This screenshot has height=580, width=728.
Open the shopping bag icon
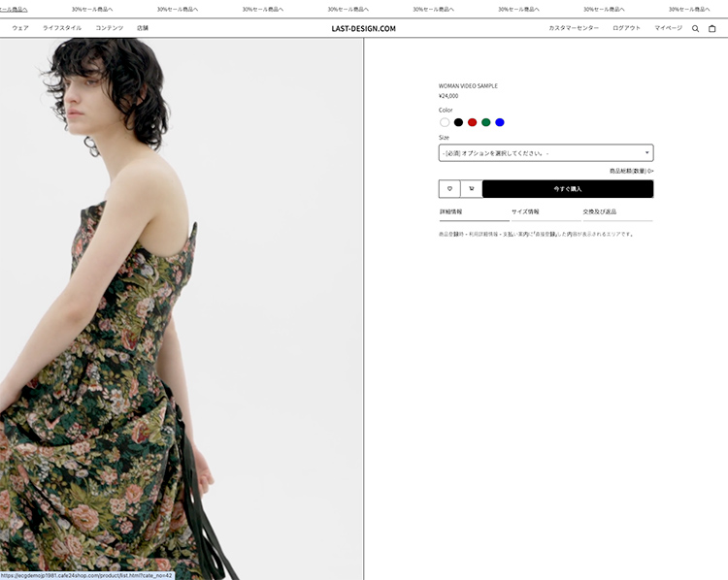[x=711, y=29]
